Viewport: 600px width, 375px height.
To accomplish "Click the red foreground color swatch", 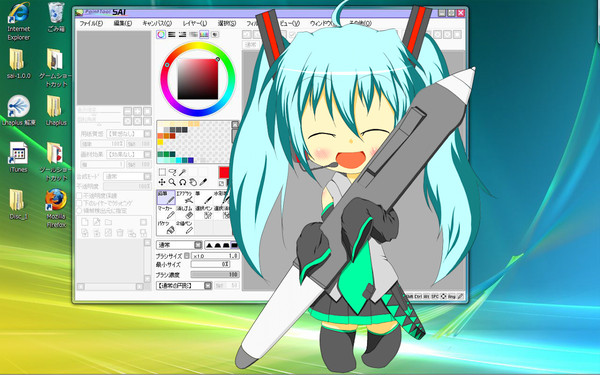I will 224,172.
